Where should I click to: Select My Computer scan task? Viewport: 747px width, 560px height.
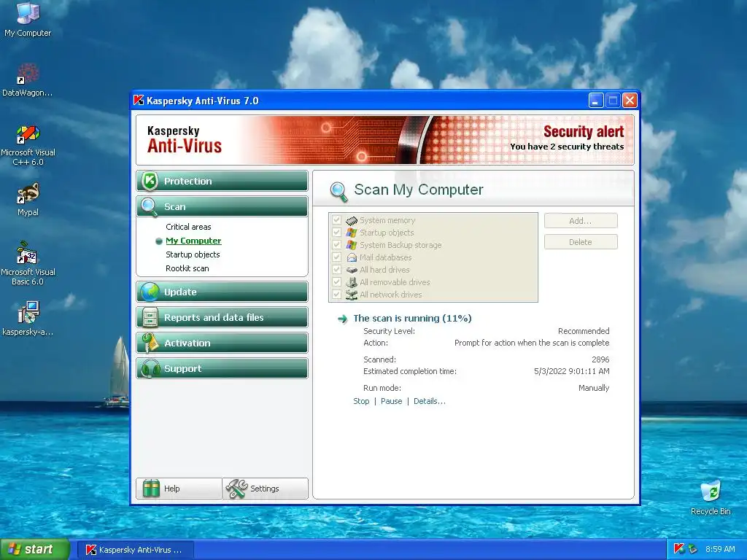[193, 241]
